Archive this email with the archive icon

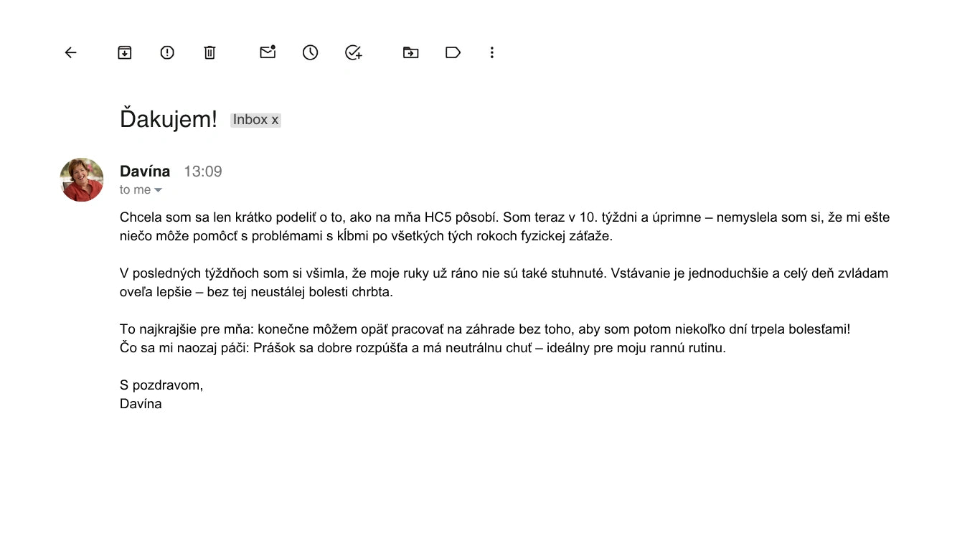(125, 52)
